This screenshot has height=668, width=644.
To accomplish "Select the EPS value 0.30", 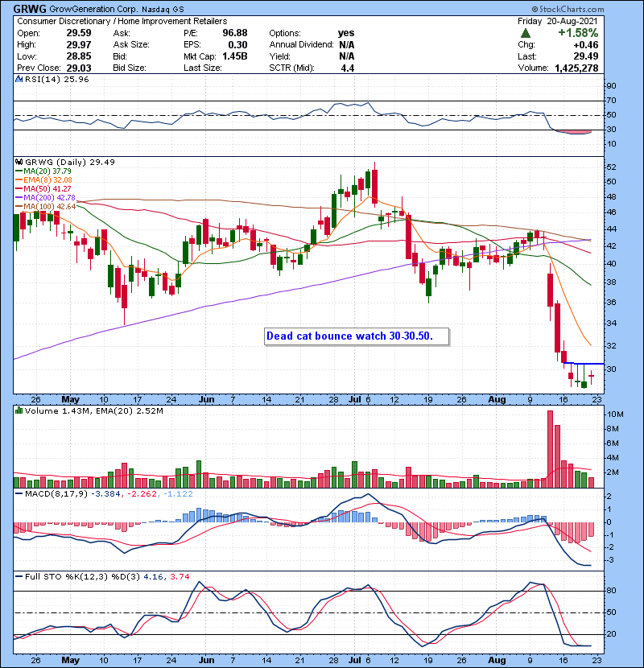I will 237,45.
